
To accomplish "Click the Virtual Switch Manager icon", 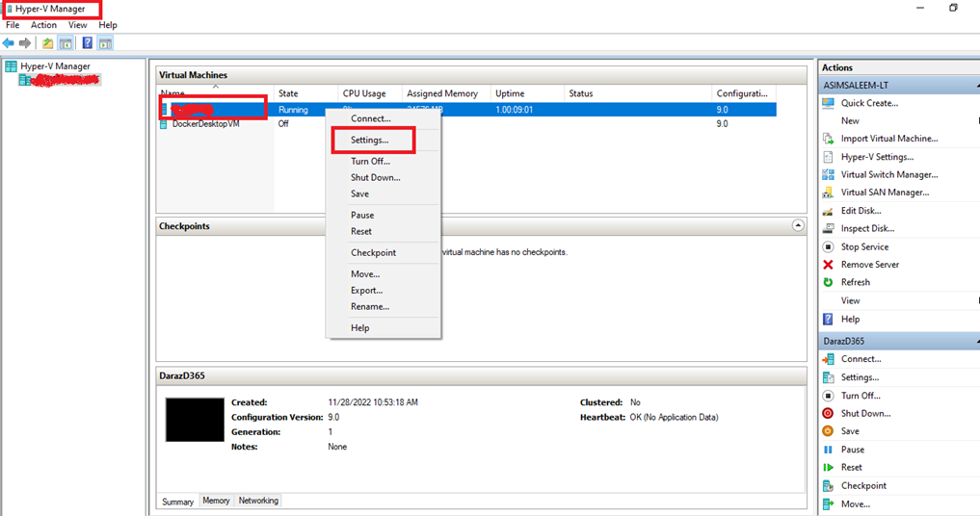I will tap(828, 174).
